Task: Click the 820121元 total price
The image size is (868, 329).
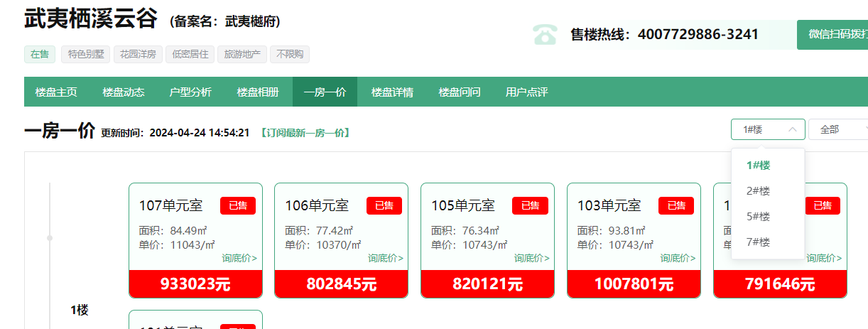Action: pyautogui.click(x=488, y=284)
